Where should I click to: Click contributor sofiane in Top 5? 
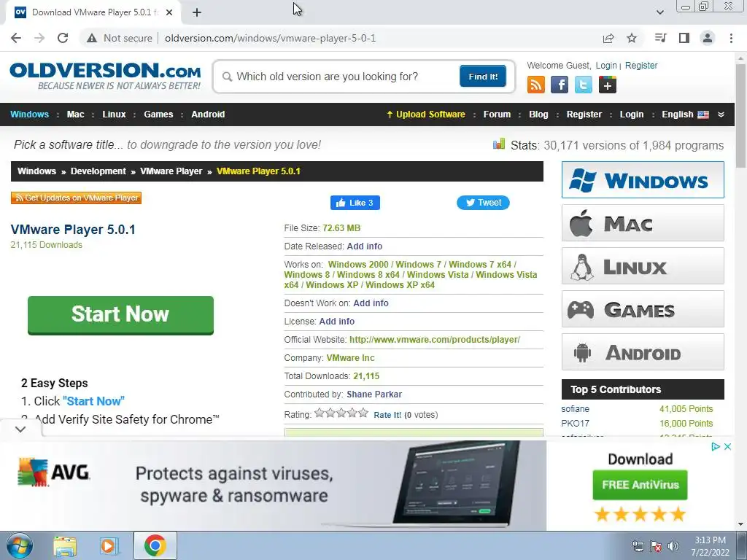[575, 409]
